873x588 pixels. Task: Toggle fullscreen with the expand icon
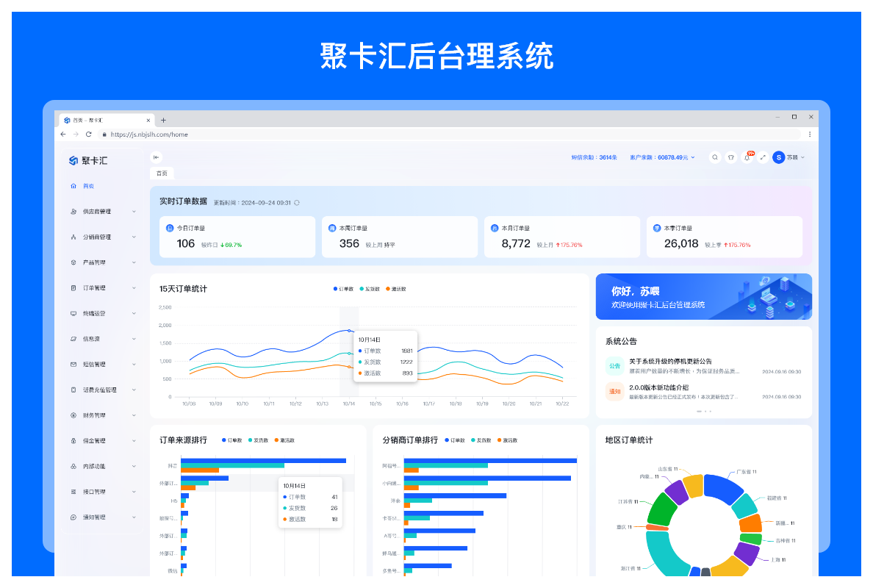763,157
